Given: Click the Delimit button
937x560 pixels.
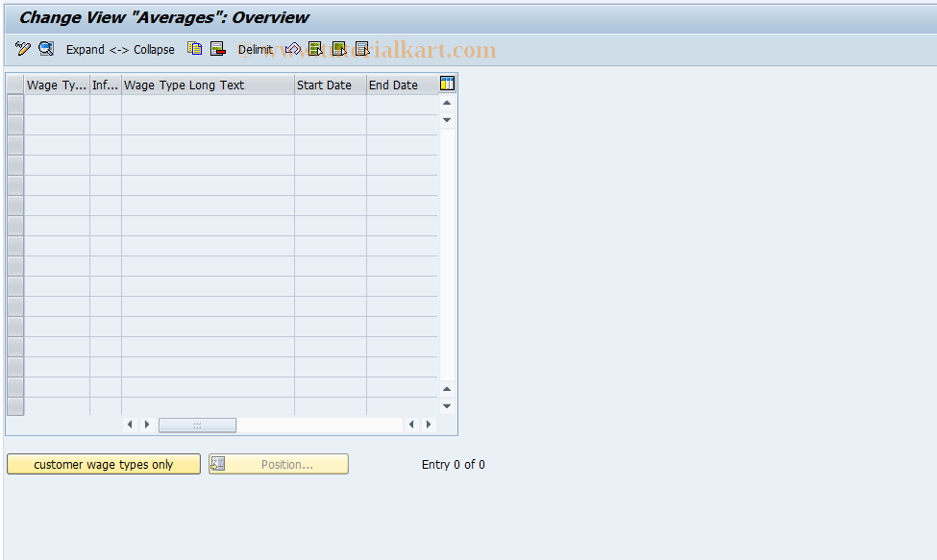Looking at the screenshot, I should pyautogui.click(x=256, y=50).
